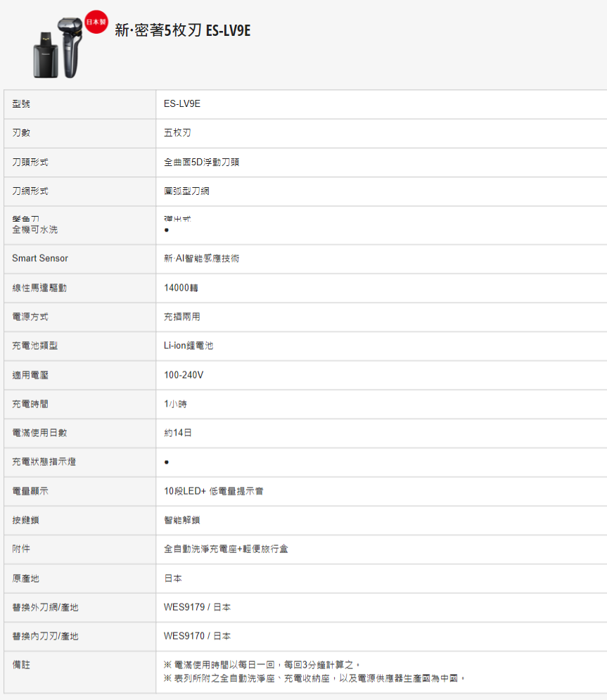Select the 型號 row label
Screen dimensions: 607x700
(x=21, y=104)
